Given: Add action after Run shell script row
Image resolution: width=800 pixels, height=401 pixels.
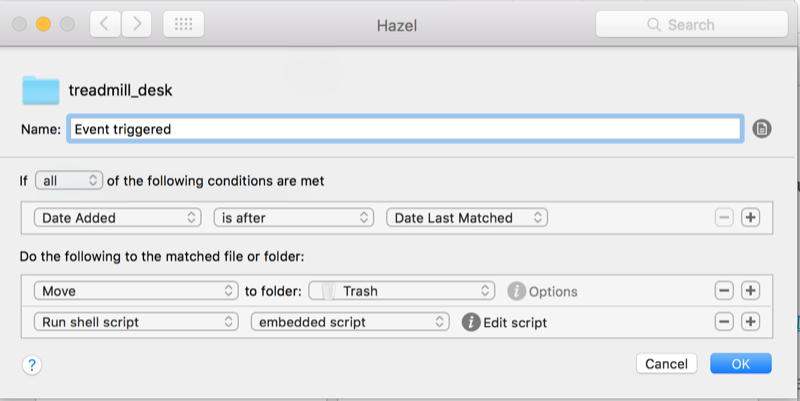Looking at the screenshot, I should 750,323.
